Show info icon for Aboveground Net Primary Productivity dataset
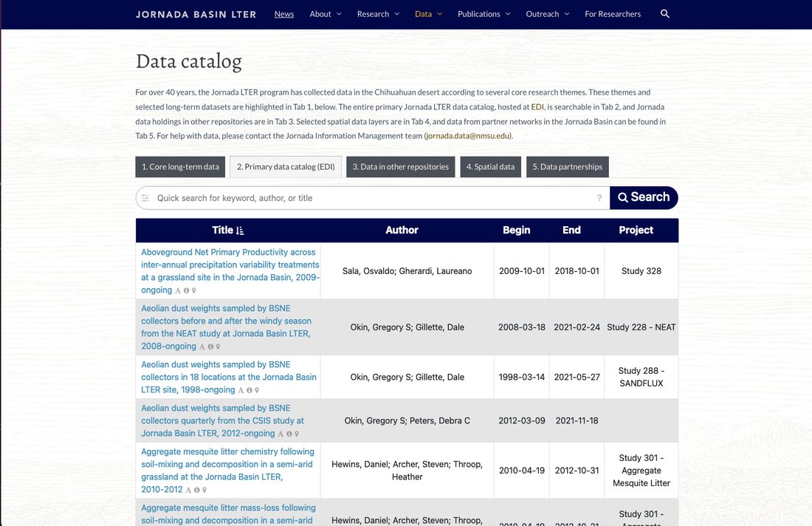This screenshot has height=526, width=812. pyautogui.click(x=187, y=291)
